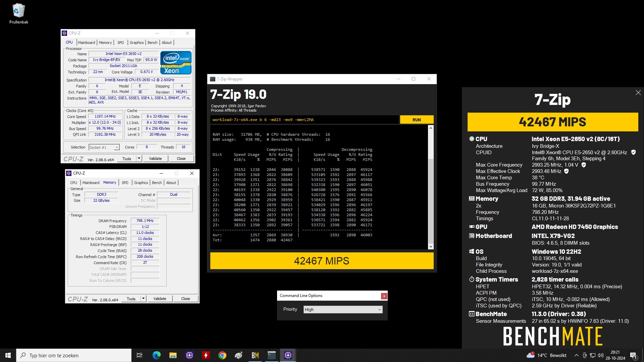Open the Prullenbak recycle bin icon
Screen dimensions: 644x362
(x=18, y=14)
